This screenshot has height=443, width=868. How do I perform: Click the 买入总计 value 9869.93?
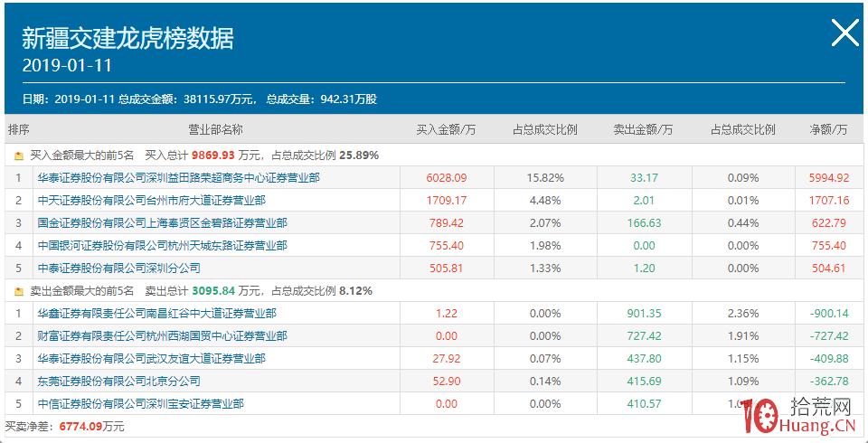[x=213, y=156]
